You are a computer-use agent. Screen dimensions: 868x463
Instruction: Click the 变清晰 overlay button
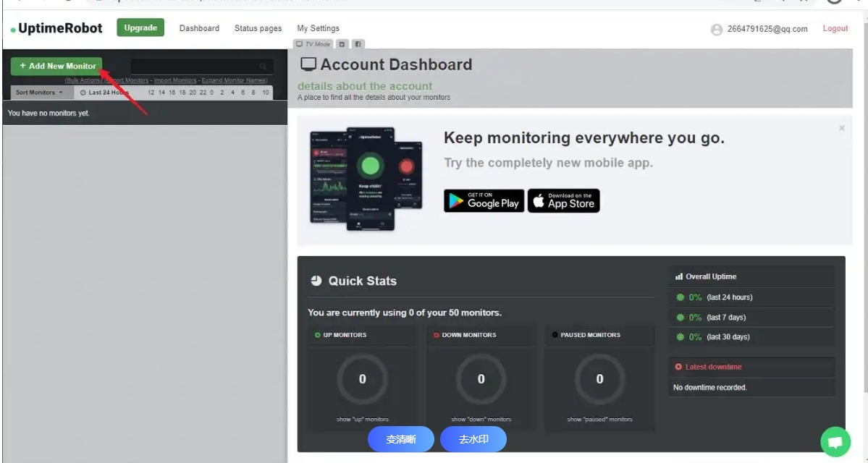pos(401,439)
